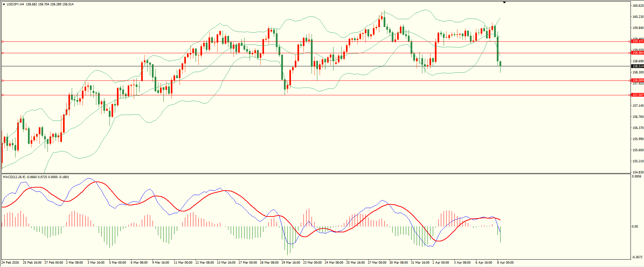644x267 pixels.
Task: Select the 157.507 horizontal line price tag
Action: pyautogui.click(x=637, y=95)
